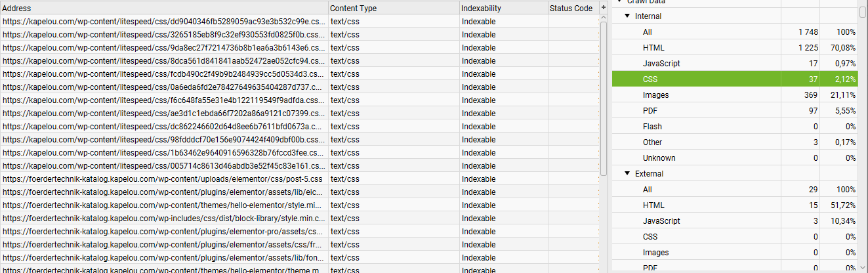
Task: Click the right panel's scrollbar thumb
Action: coord(863,12)
